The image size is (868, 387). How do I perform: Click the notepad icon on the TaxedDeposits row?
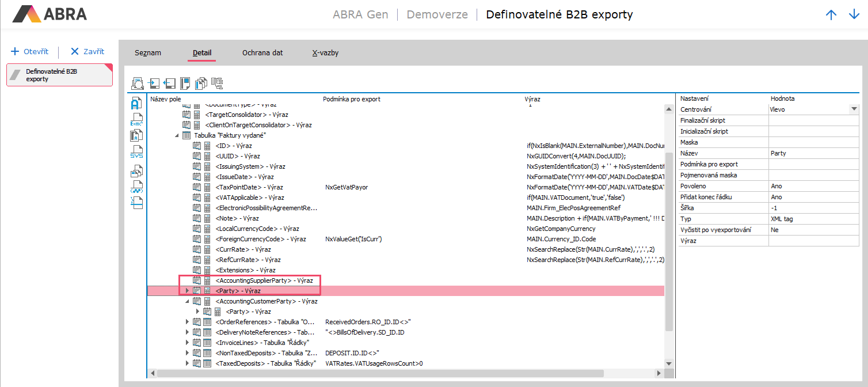pos(196,363)
